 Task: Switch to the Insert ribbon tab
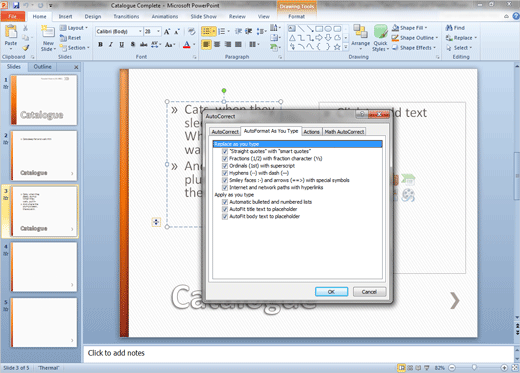(65, 16)
